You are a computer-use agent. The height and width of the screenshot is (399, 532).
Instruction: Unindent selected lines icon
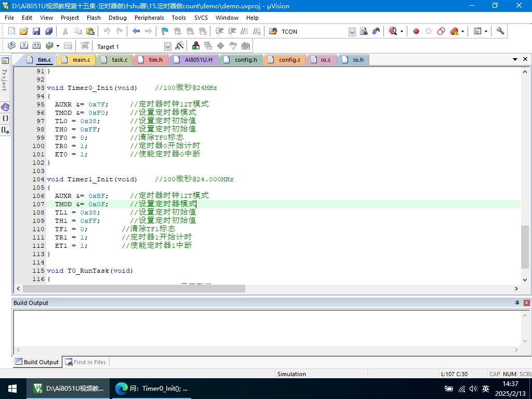point(232,31)
